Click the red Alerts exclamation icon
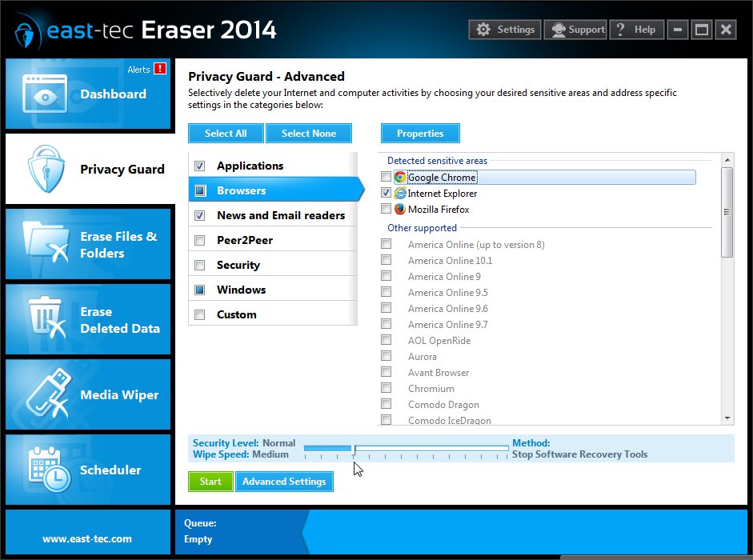753x560 pixels. [160, 69]
